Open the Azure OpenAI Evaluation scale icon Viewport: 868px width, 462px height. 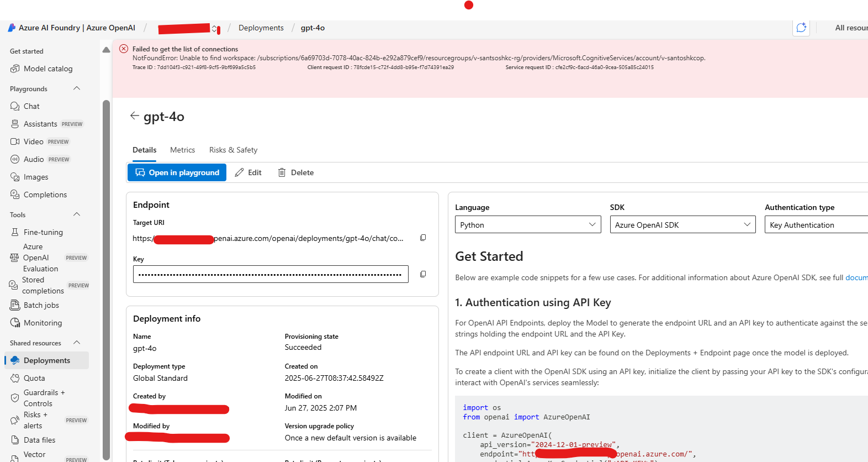coord(14,258)
